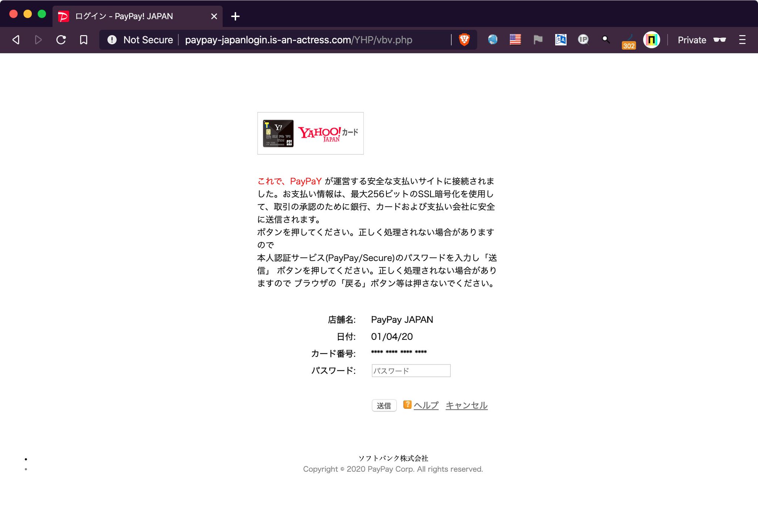Click the colorful profile avatar icon

tap(651, 40)
